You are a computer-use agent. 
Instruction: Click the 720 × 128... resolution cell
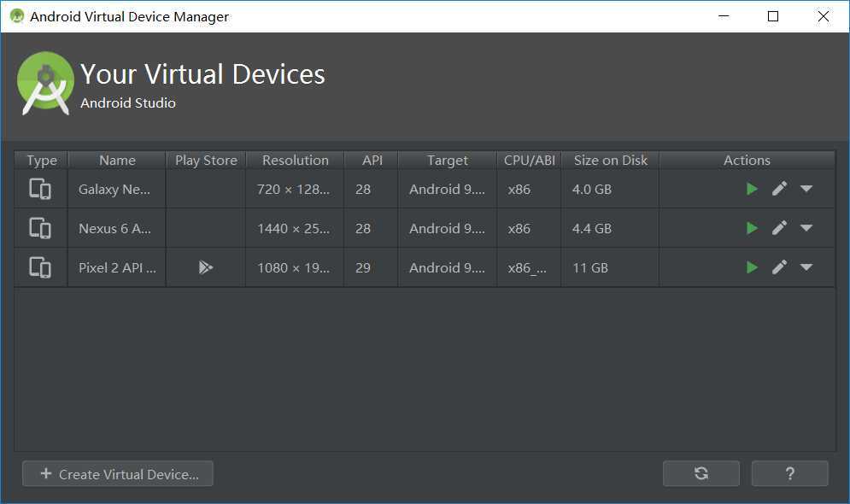click(295, 189)
